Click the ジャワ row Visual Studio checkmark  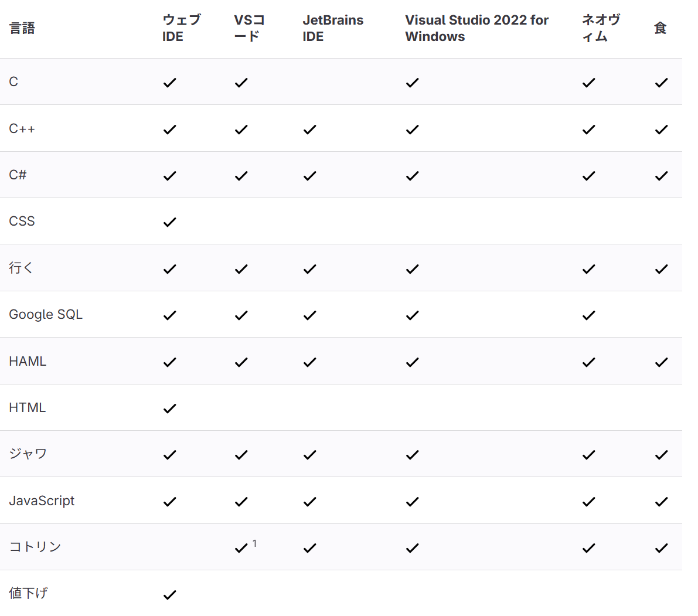coord(412,455)
